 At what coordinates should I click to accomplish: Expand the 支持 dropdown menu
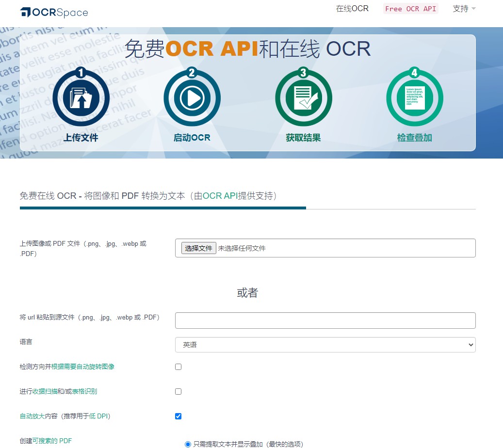(464, 9)
